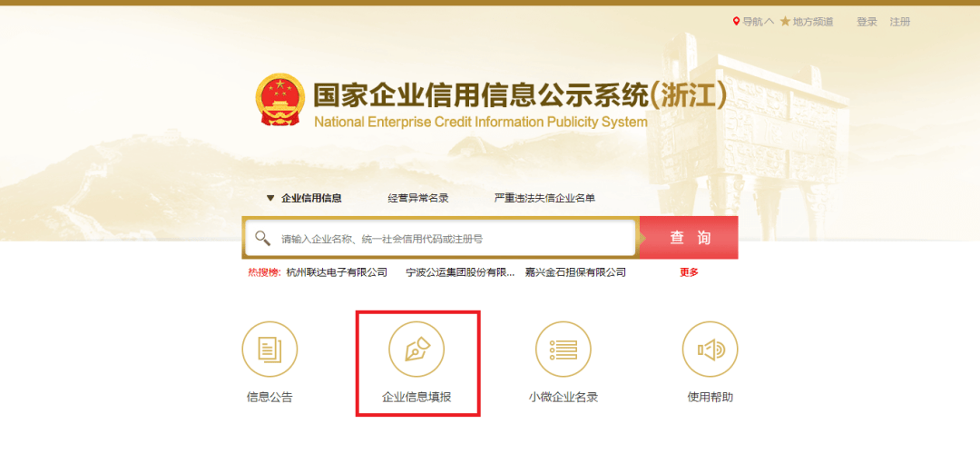The image size is (980, 473).
Task: Open hot search 宁波公运集团股份有限...
Action: pyautogui.click(x=461, y=272)
